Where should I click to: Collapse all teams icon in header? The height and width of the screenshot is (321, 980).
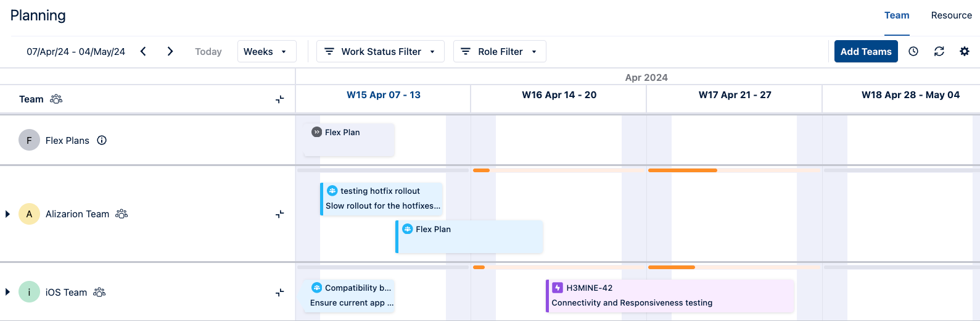(280, 99)
